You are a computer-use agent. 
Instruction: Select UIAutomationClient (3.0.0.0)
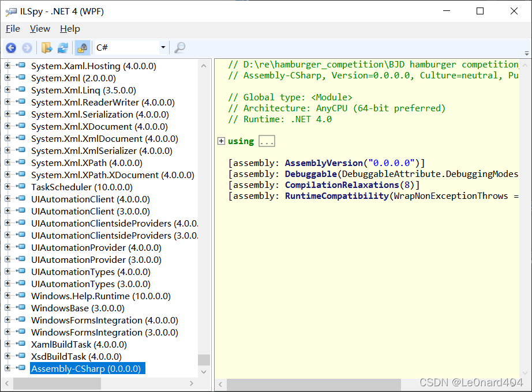(91, 211)
